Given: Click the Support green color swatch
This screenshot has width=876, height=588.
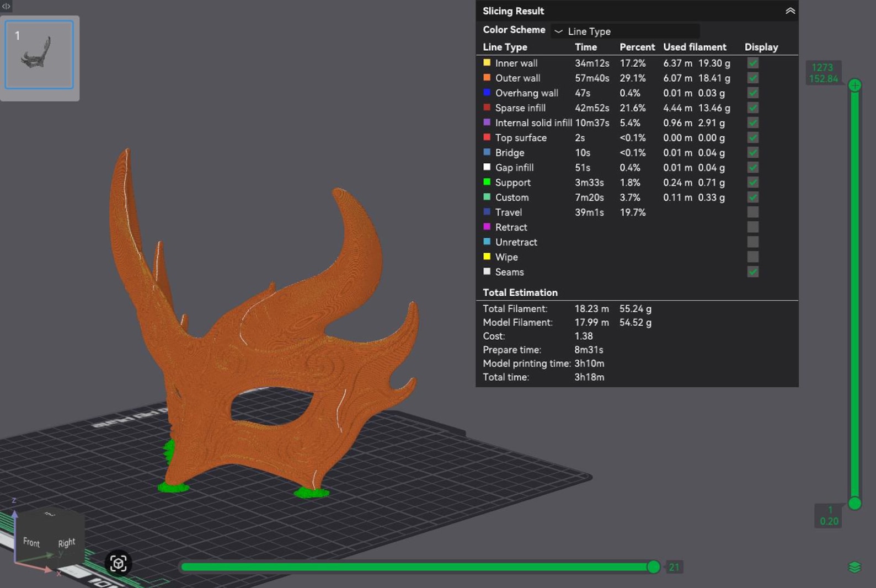Looking at the screenshot, I should [x=487, y=181].
